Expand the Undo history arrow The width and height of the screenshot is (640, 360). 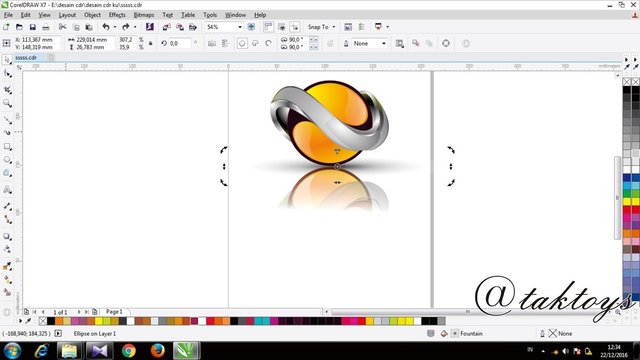click(115, 27)
